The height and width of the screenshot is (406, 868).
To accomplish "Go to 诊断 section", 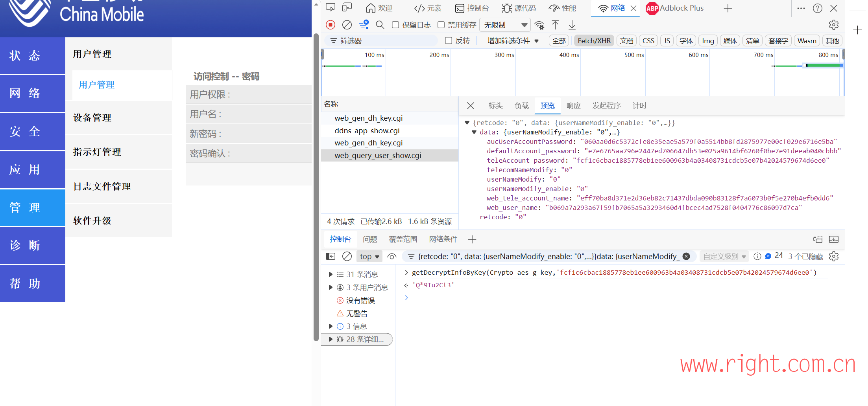I will 33,245.
